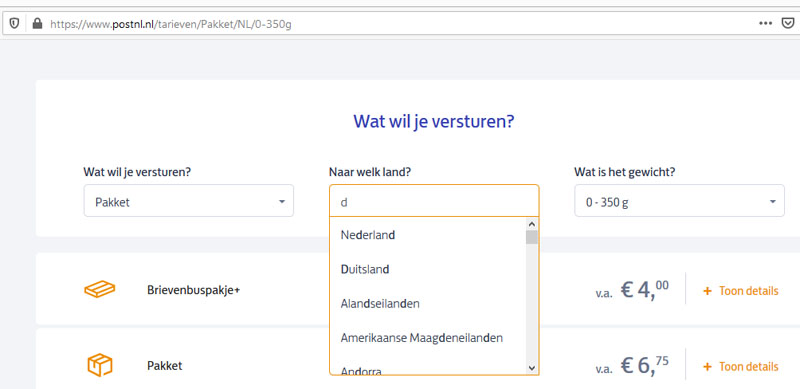Image resolution: width=800 pixels, height=389 pixels.
Task: Save page with the Pocket icon
Action: (x=788, y=23)
